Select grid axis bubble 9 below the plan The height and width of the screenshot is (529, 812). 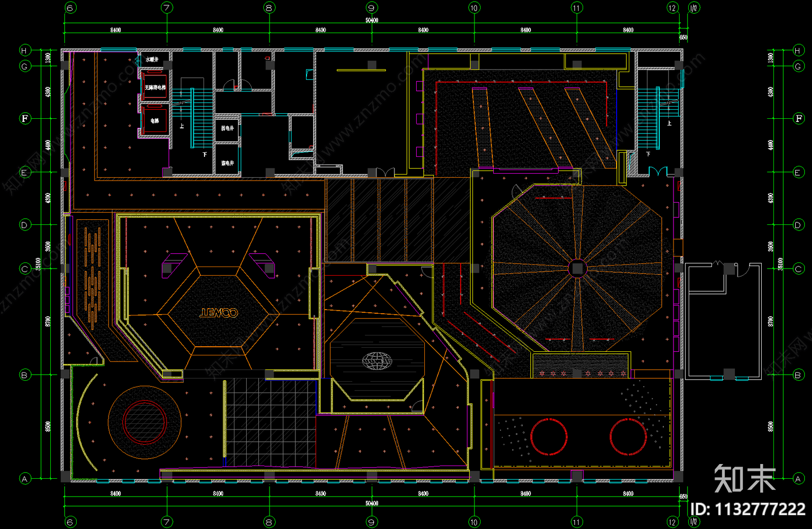[x=371, y=522]
